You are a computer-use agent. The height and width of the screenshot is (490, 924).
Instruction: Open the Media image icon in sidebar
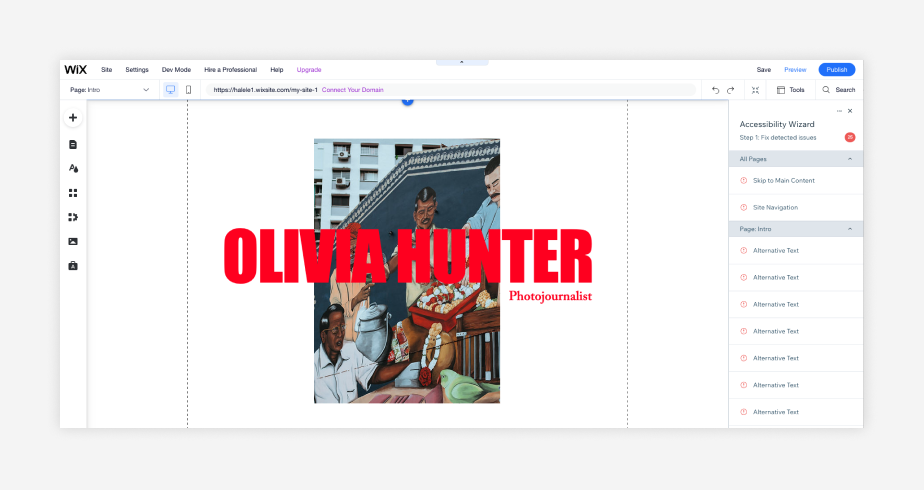point(73,241)
